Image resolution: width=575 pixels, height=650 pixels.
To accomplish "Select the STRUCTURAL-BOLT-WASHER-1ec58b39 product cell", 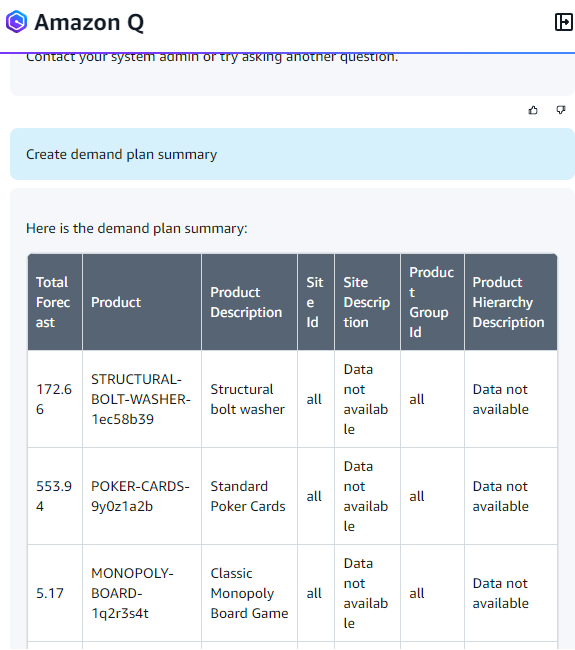I will [x=141, y=399].
